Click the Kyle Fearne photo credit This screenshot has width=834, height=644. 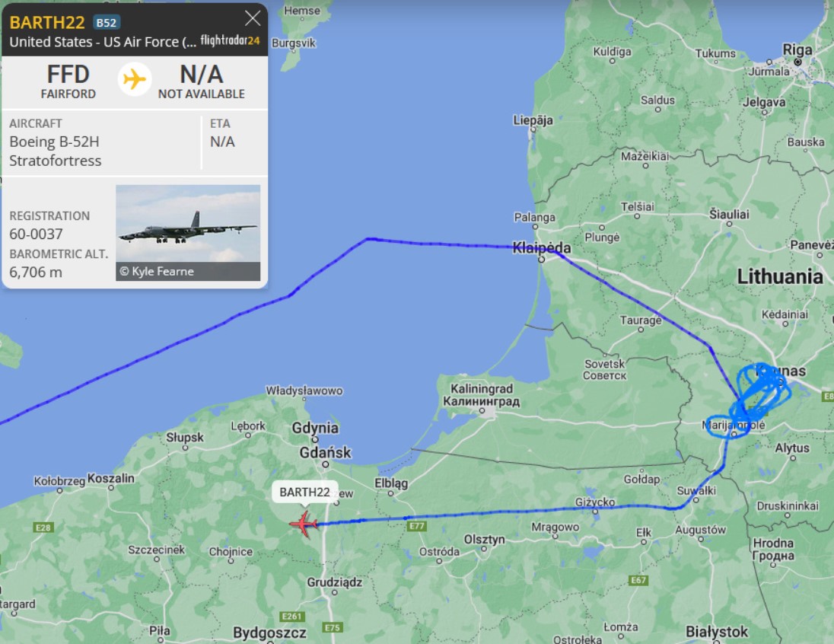(157, 272)
